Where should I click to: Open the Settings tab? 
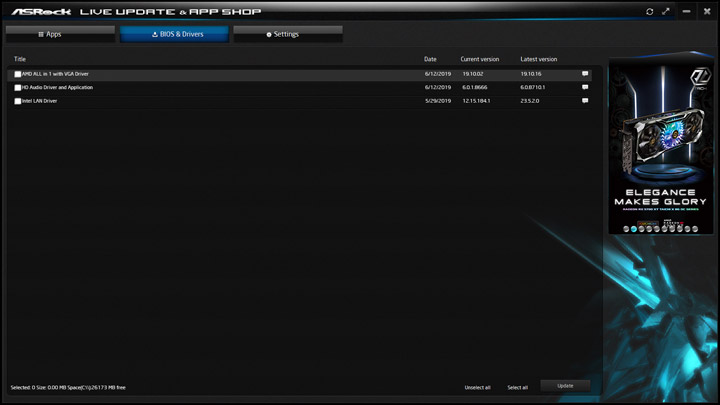coord(288,34)
